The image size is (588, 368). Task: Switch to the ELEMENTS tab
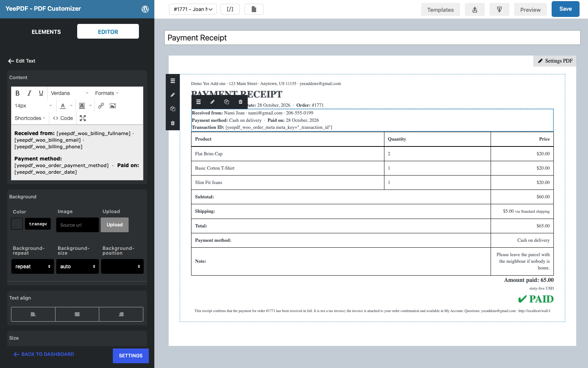pyautogui.click(x=46, y=32)
